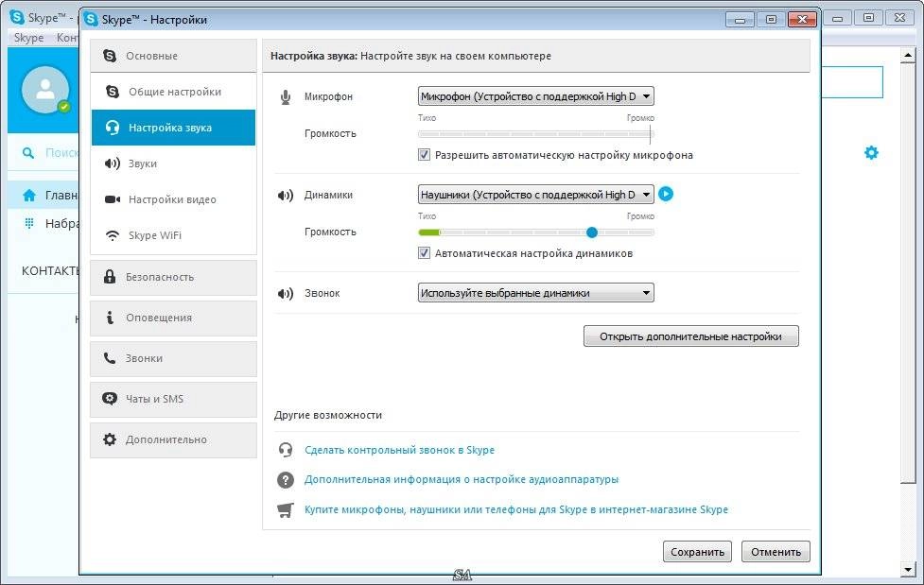
Task: Expand the Звонки section
Action: point(173,359)
